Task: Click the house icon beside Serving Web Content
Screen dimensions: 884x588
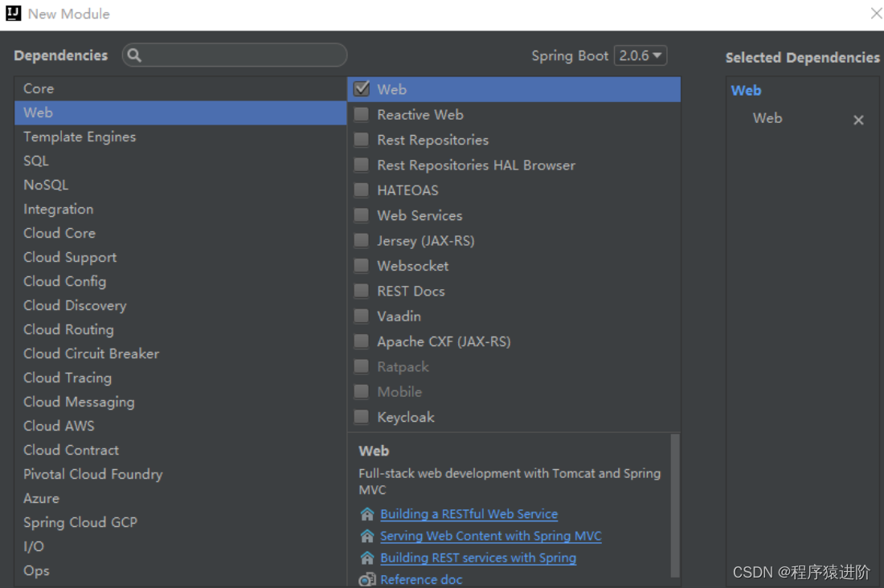Action: click(367, 536)
